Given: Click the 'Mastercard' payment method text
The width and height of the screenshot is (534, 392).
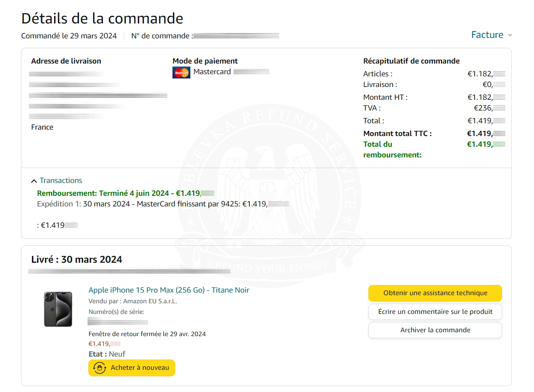Looking at the screenshot, I should click(212, 72).
